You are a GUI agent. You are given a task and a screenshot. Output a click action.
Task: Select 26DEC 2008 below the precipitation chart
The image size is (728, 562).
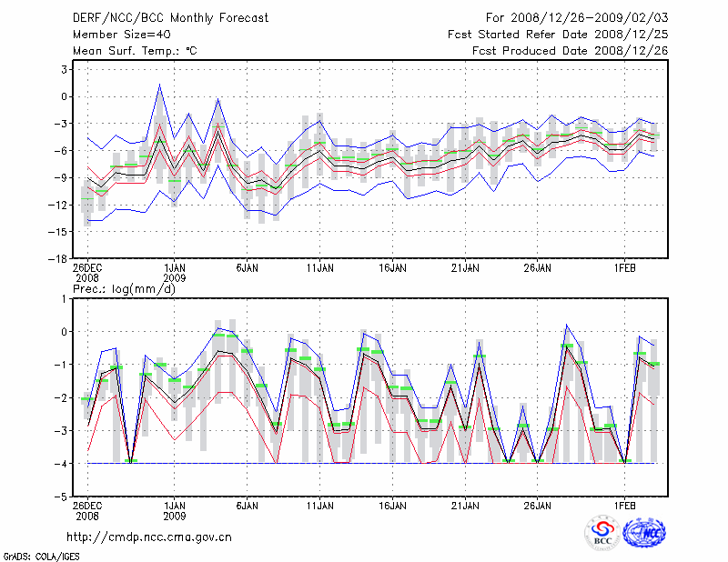tap(87, 509)
